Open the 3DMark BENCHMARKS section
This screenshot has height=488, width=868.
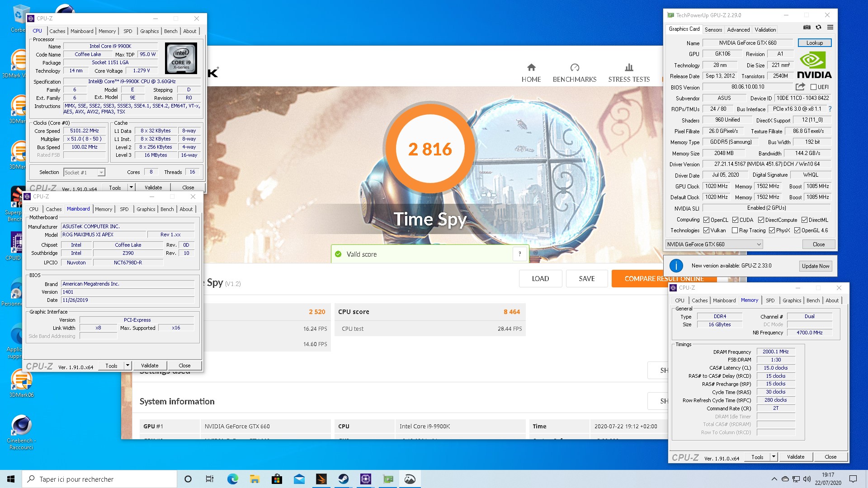coord(575,73)
